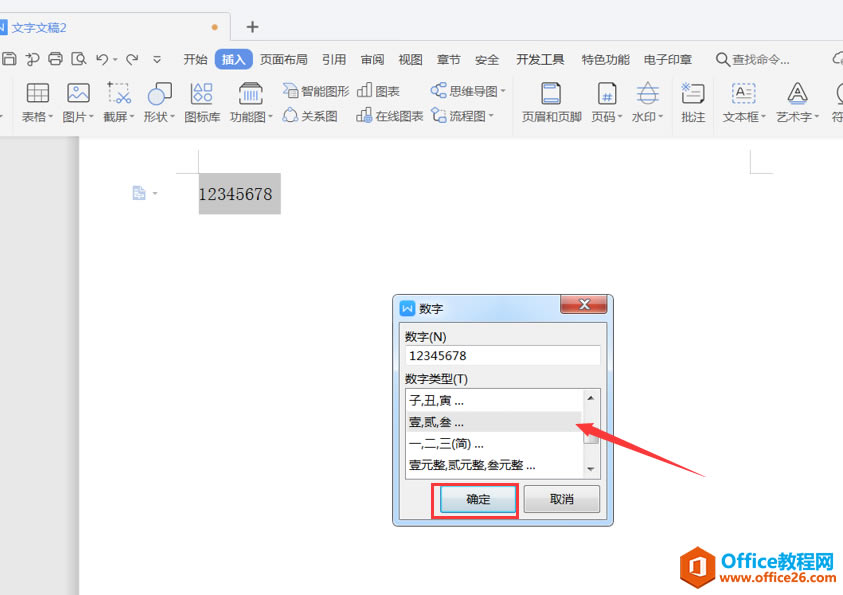This screenshot has width=843, height=595.
Task: Click the 数字(N) input field
Action: tap(503, 355)
